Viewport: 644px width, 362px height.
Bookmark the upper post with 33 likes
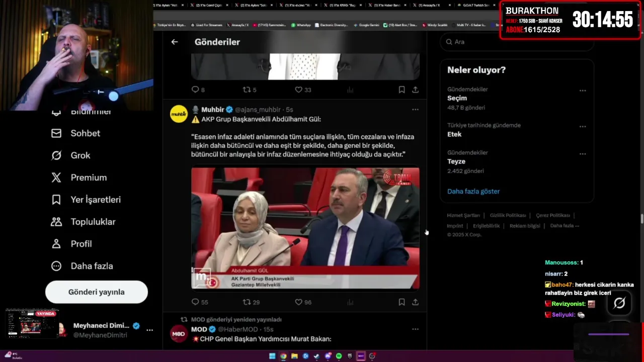point(401,89)
